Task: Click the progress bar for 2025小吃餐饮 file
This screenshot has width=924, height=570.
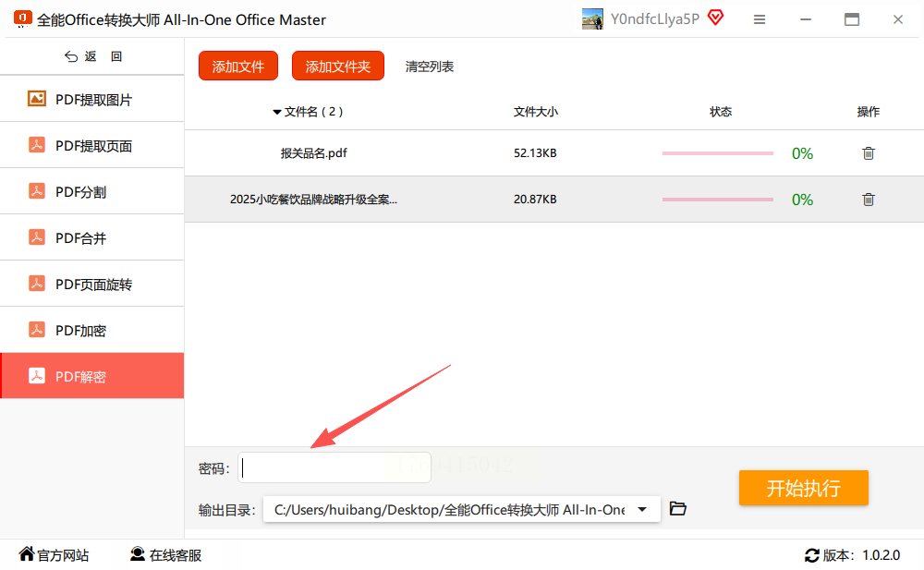Action: pyautogui.click(x=717, y=200)
